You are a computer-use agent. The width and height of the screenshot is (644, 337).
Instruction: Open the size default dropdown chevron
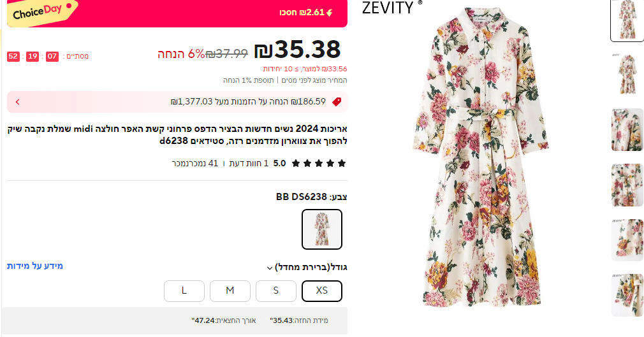[270, 268]
